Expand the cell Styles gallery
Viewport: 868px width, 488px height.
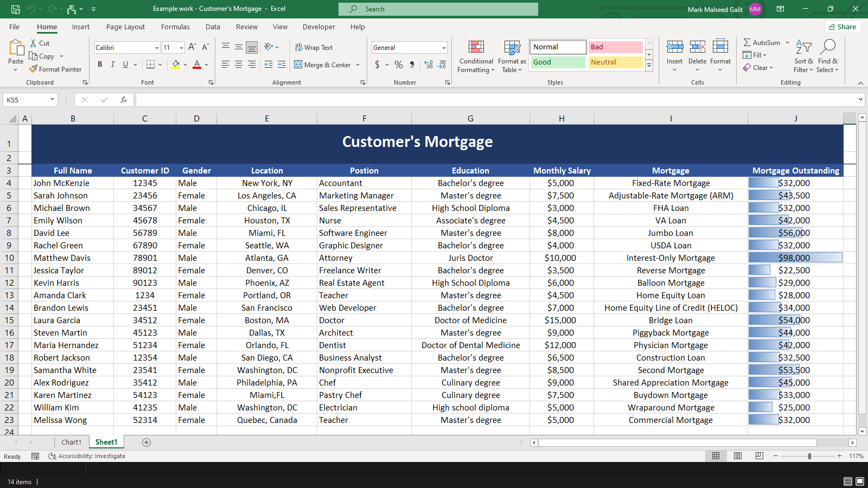(649, 65)
